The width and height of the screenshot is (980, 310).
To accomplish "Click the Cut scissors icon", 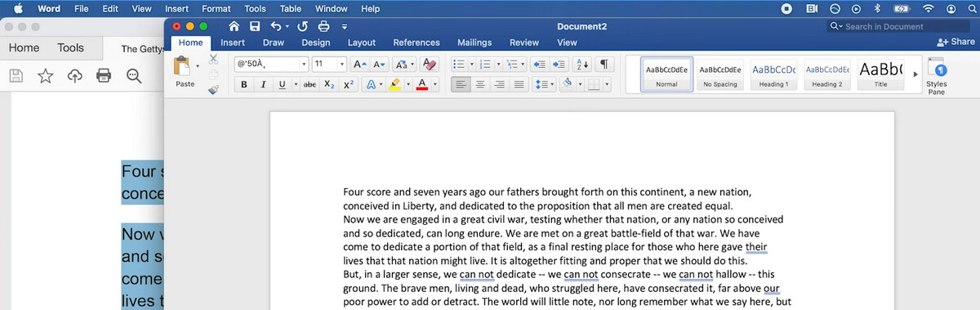I will [x=213, y=59].
